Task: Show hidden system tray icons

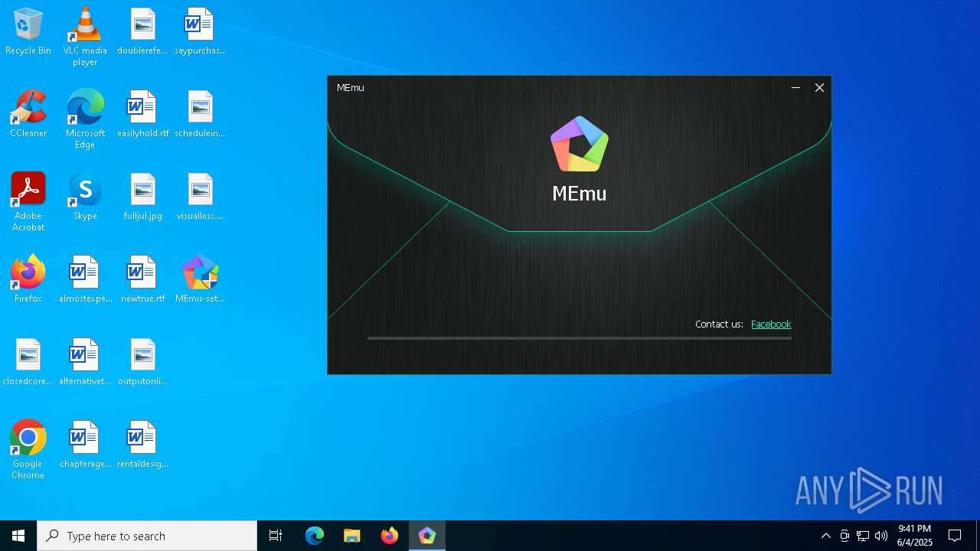Action: click(x=825, y=536)
